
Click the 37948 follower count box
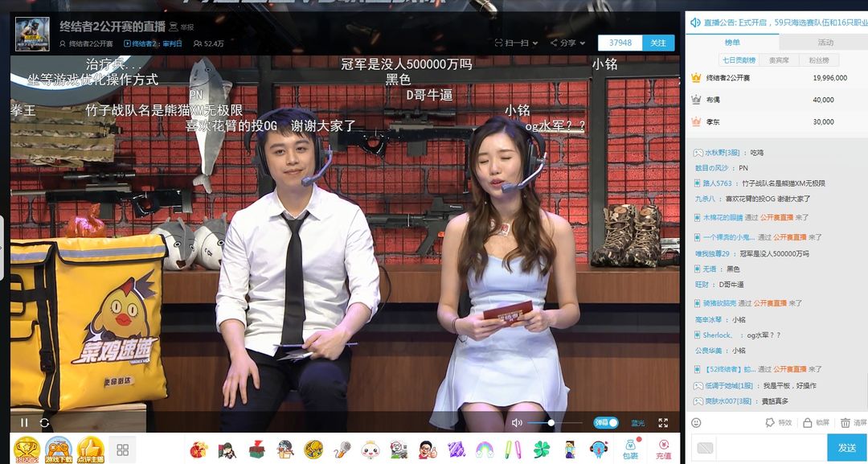tap(620, 43)
